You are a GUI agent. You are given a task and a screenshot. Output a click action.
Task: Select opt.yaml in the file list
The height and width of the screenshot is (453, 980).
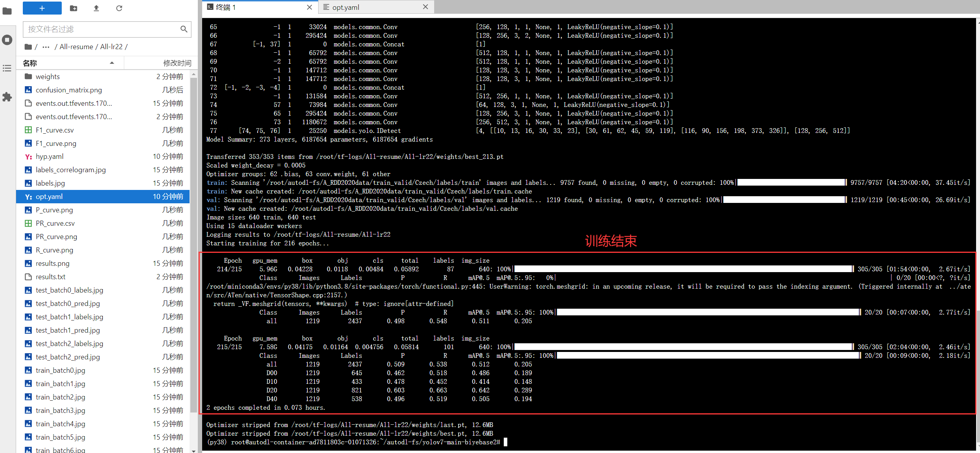(x=103, y=197)
